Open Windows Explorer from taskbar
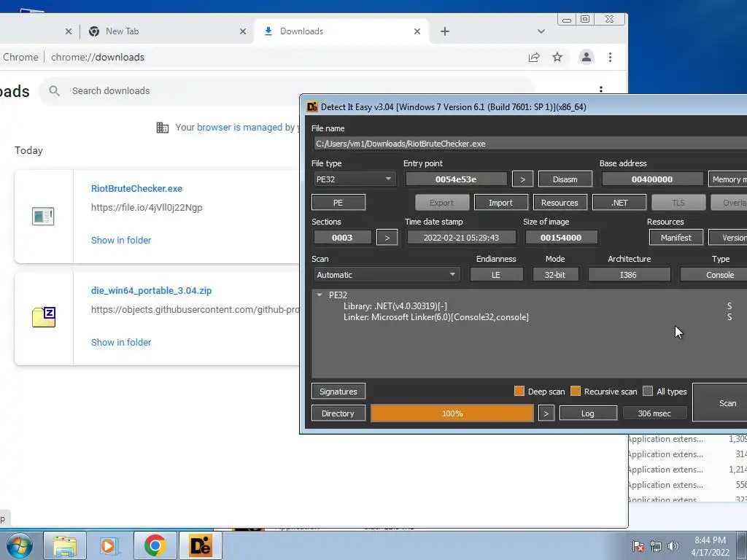The height and width of the screenshot is (560, 747). pos(65,545)
